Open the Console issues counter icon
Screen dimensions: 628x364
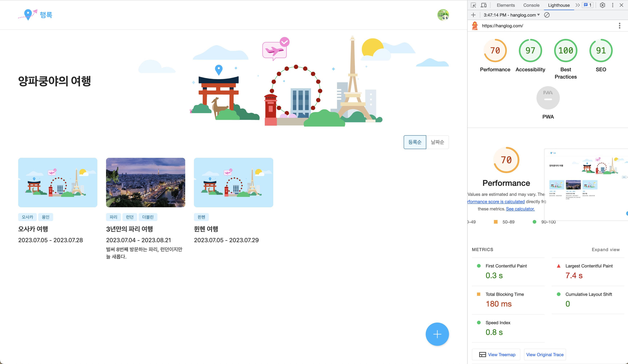[587, 5]
